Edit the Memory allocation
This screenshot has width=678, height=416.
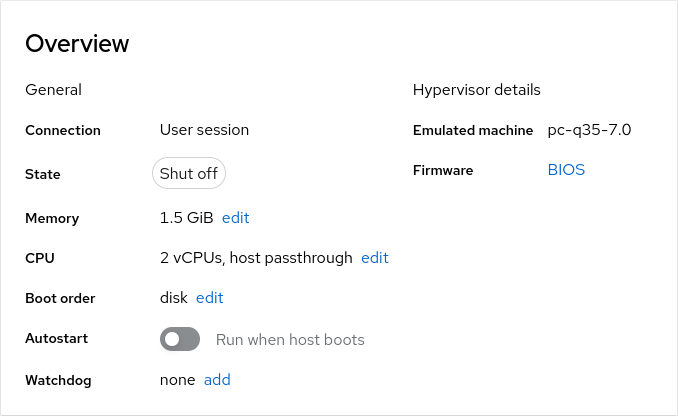(235, 218)
